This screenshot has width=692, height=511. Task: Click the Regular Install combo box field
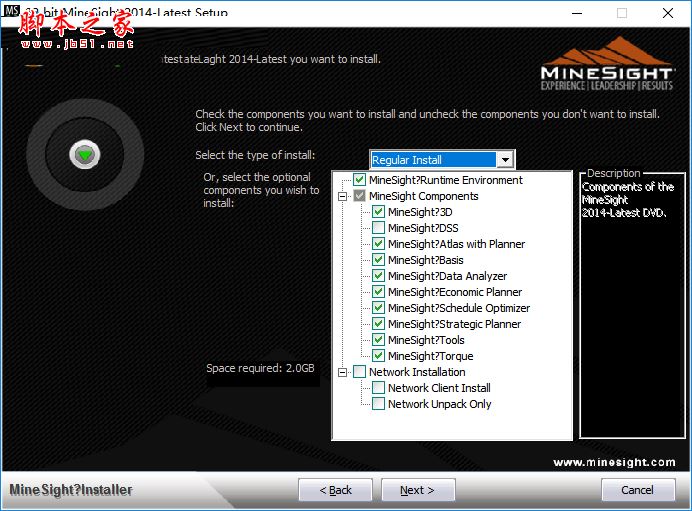point(433,160)
